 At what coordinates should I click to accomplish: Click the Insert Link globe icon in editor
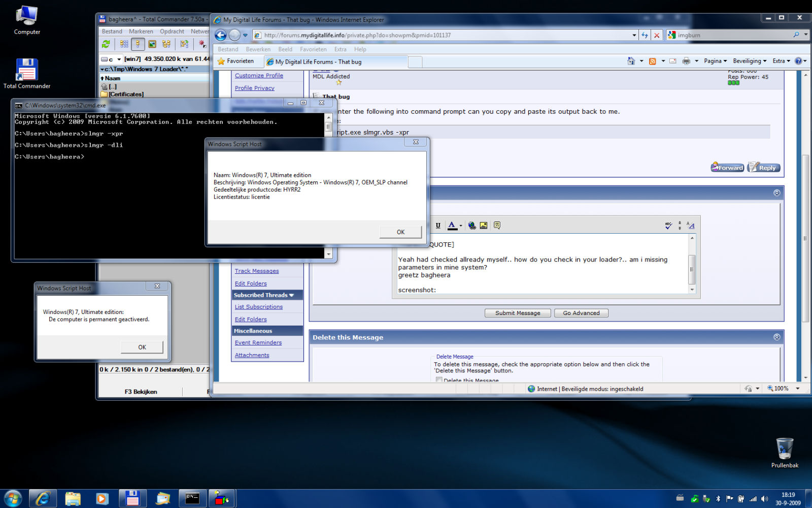(472, 226)
